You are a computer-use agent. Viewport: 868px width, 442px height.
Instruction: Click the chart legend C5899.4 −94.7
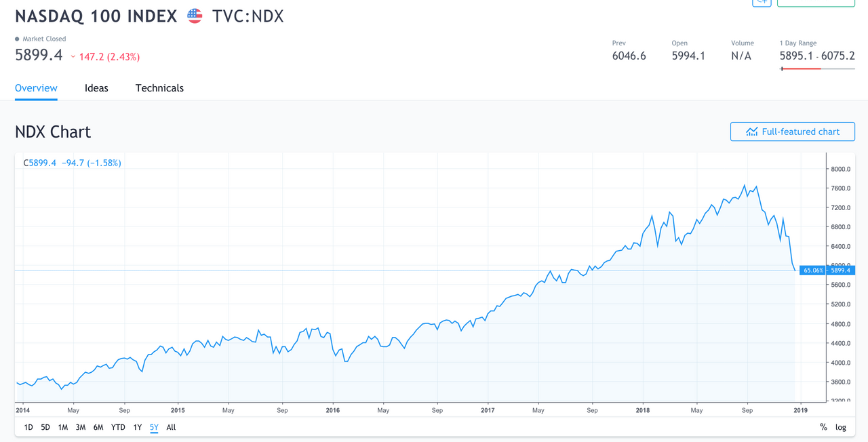click(72, 163)
